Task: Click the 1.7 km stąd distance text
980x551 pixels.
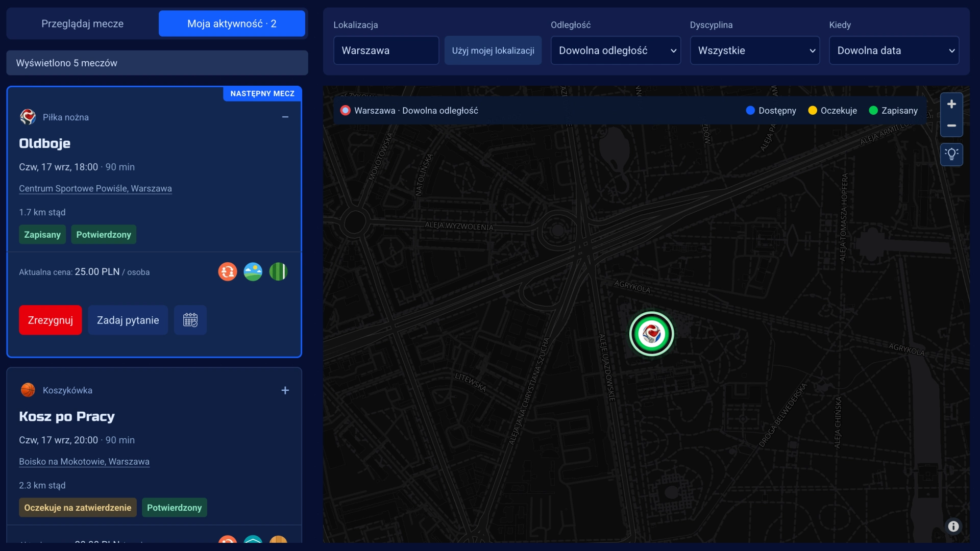Action: [42, 212]
